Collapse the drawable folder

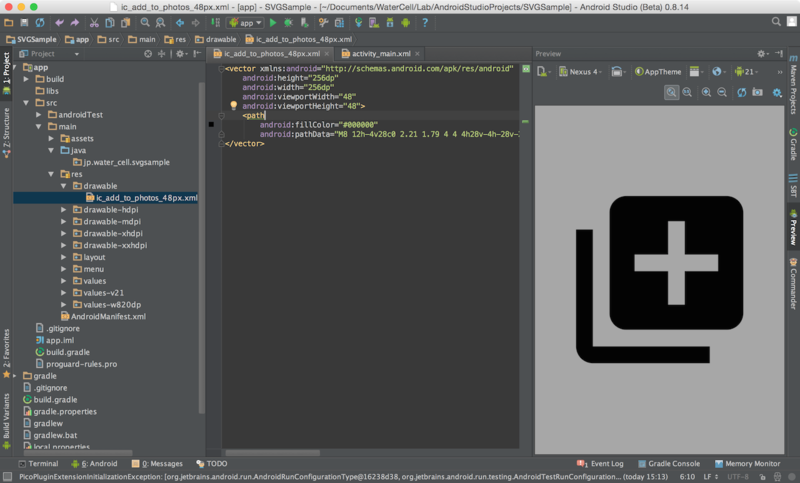pyautogui.click(x=63, y=186)
